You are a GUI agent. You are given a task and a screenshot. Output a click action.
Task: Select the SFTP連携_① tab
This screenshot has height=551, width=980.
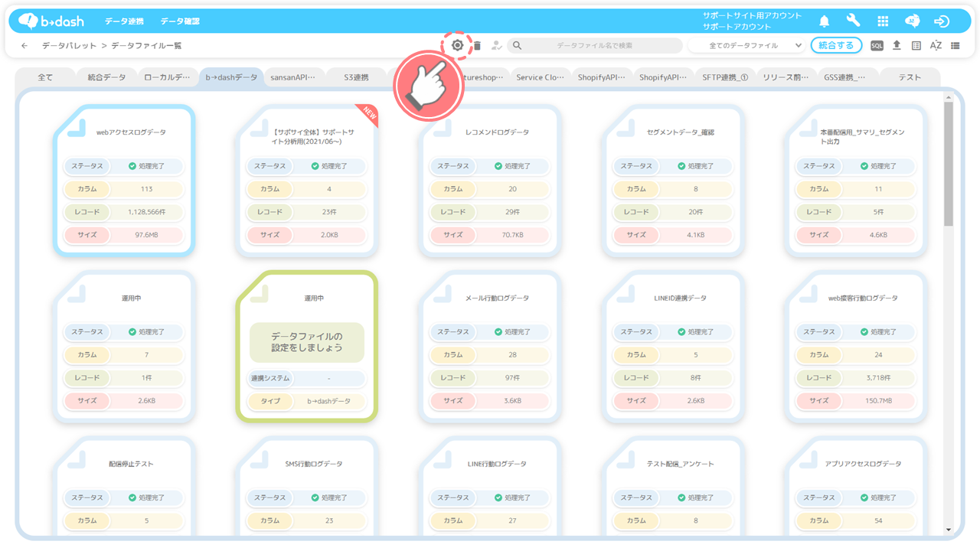pos(724,77)
